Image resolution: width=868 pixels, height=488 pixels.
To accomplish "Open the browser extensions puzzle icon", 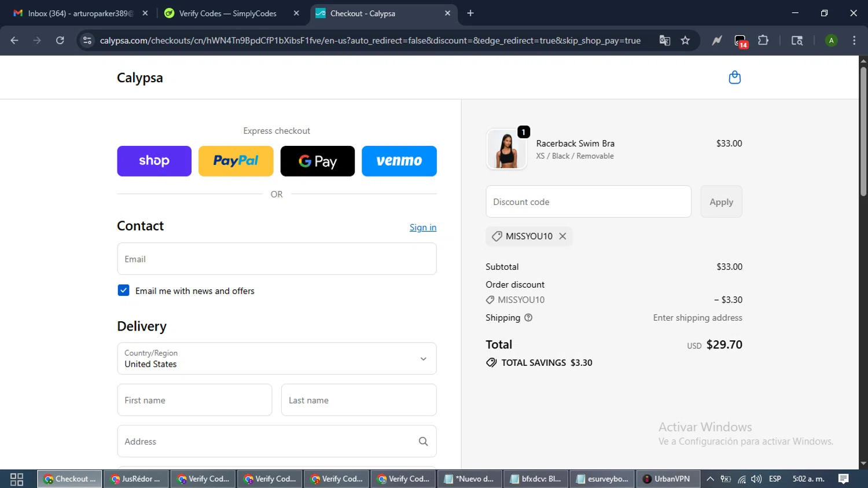I will tap(763, 41).
